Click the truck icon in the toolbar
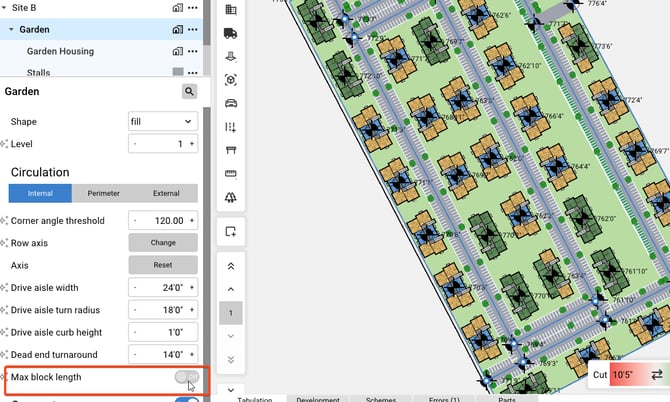 [231, 33]
